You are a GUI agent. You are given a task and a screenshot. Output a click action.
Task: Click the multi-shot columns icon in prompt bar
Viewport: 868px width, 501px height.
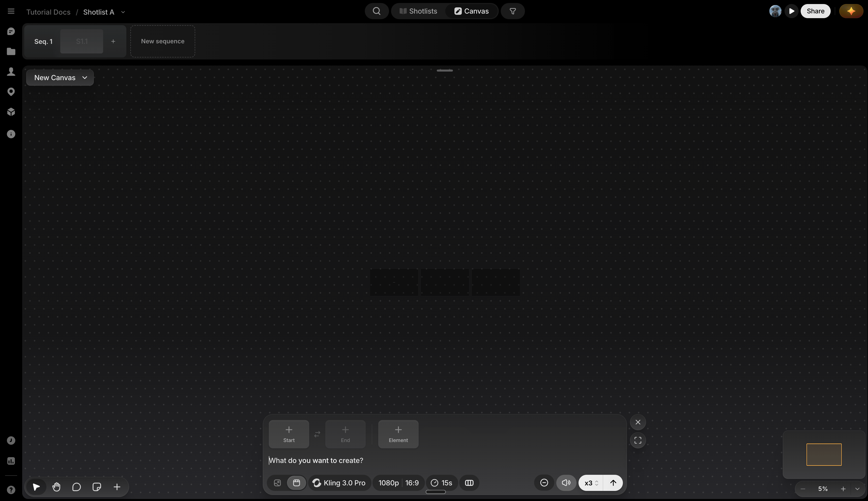(x=469, y=483)
